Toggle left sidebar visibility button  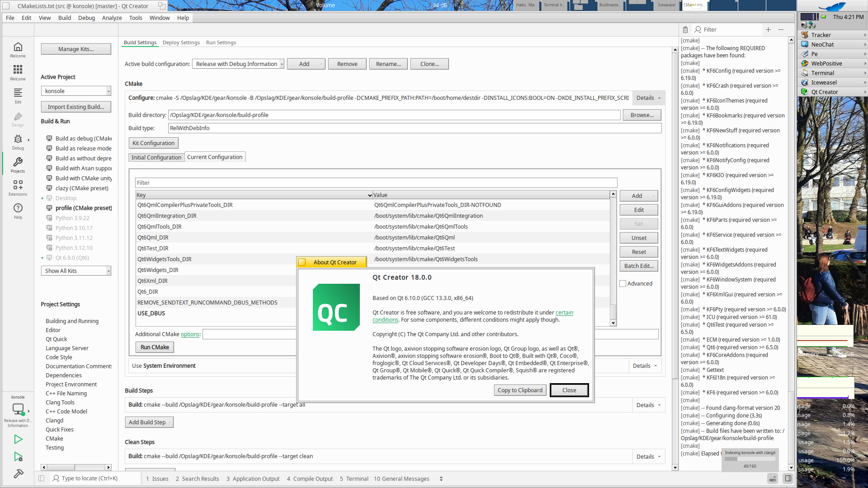pyautogui.click(x=42, y=479)
